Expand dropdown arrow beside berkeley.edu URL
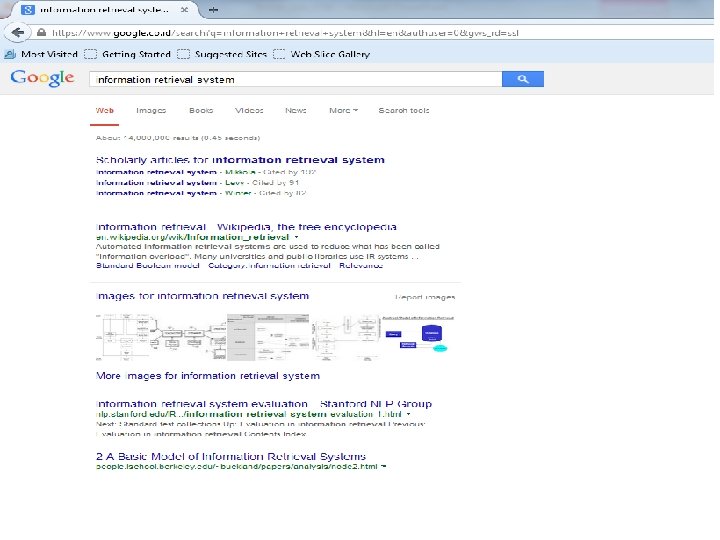This screenshot has width=720, height=540. coord(384,467)
